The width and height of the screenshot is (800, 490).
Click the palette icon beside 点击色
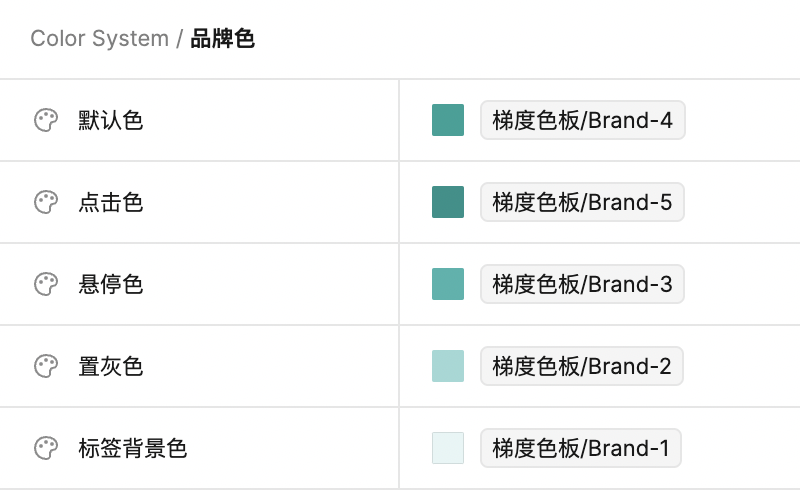point(46,203)
